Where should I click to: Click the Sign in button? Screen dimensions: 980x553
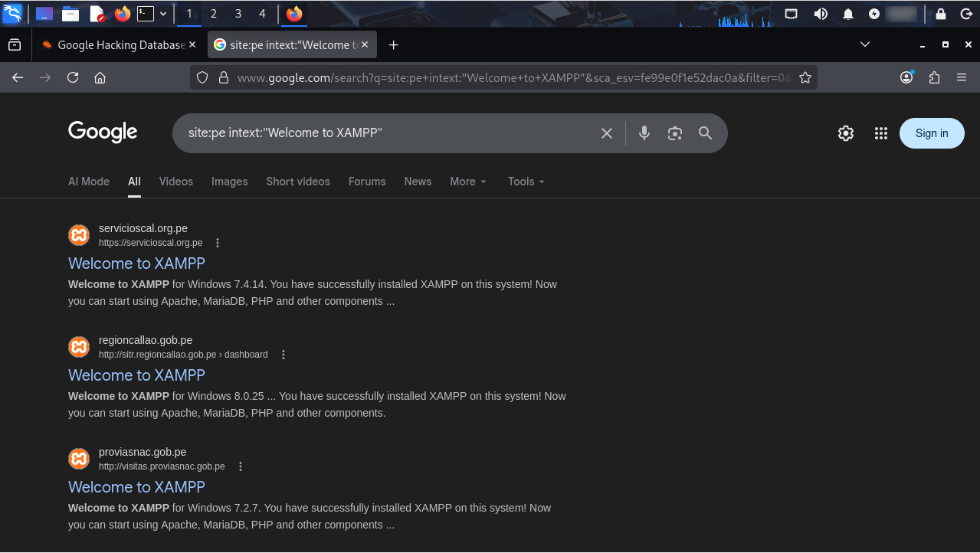(x=931, y=133)
